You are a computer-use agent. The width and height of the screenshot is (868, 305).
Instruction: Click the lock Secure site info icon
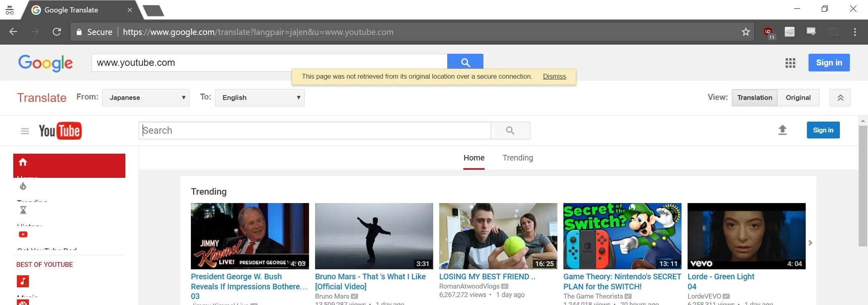79,32
